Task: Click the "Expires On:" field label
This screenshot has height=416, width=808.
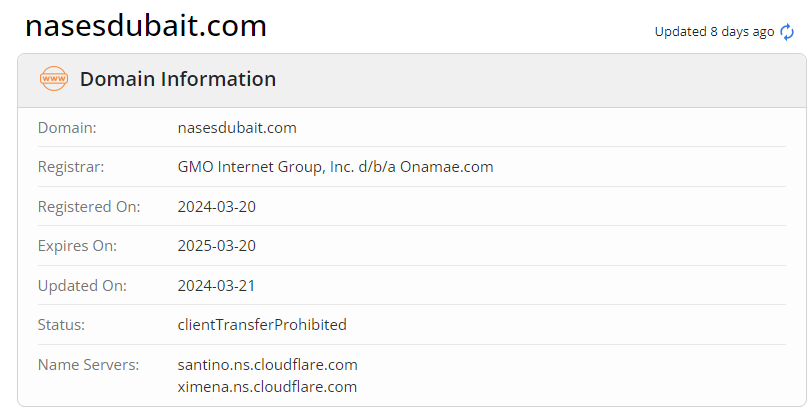Action: point(77,246)
